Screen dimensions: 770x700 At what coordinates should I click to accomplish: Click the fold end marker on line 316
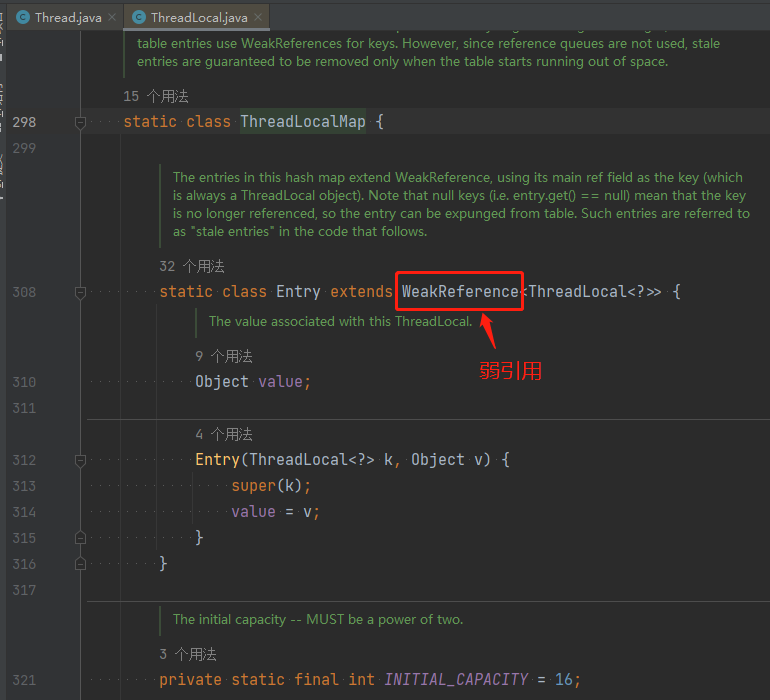click(81, 563)
